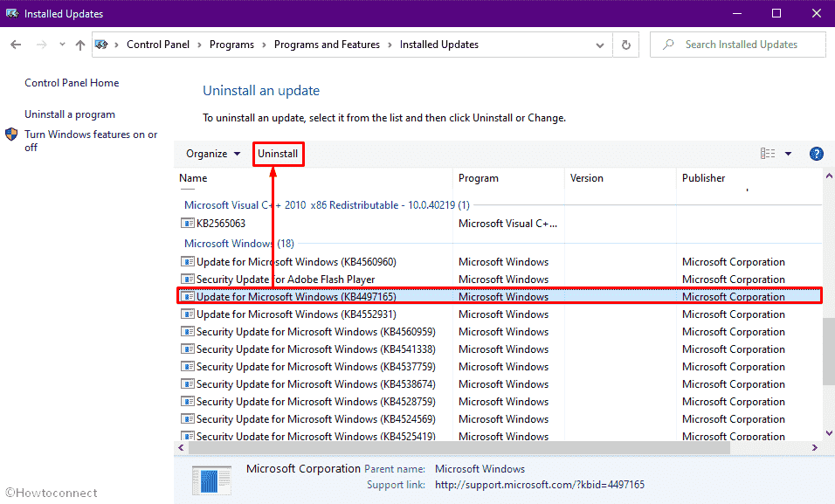This screenshot has width=835, height=504.
Task: Expand chevron after Programs and Features breadcrumb
Action: pyautogui.click(x=390, y=45)
